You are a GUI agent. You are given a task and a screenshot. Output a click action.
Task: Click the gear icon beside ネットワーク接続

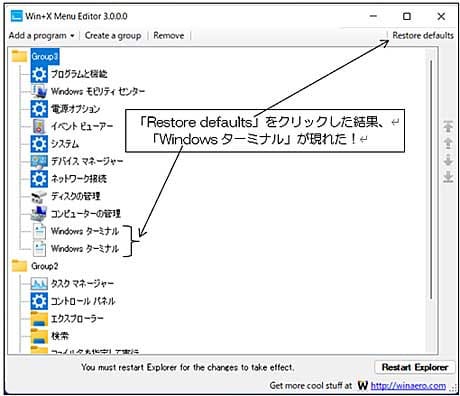pyautogui.click(x=39, y=179)
